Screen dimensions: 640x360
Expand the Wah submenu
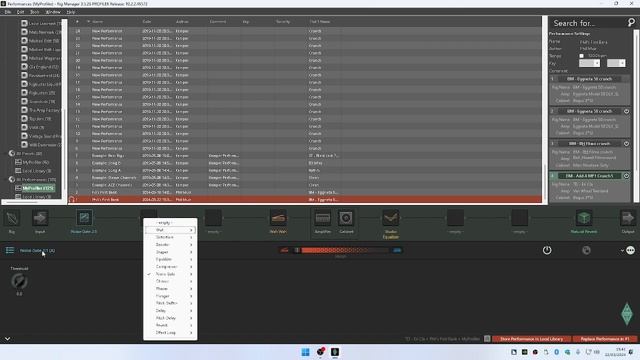[170, 230]
